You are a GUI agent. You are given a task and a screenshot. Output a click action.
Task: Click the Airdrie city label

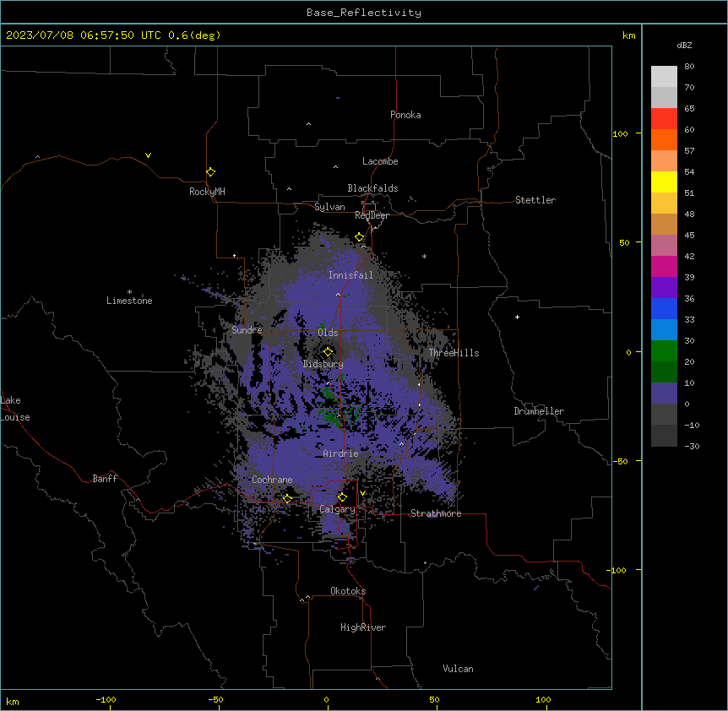point(341,453)
